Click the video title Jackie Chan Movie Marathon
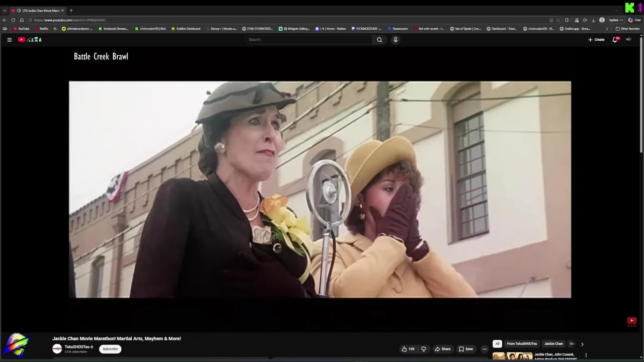Image resolution: width=644 pixels, height=362 pixels. (x=117, y=338)
